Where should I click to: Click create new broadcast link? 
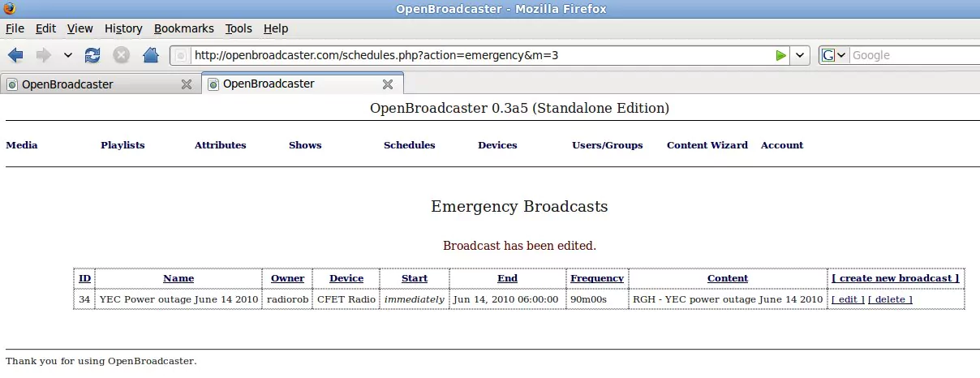[896, 278]
